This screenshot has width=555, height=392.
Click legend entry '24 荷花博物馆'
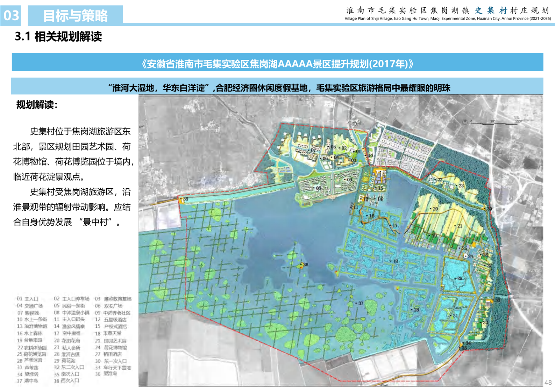tap(111, 348)
